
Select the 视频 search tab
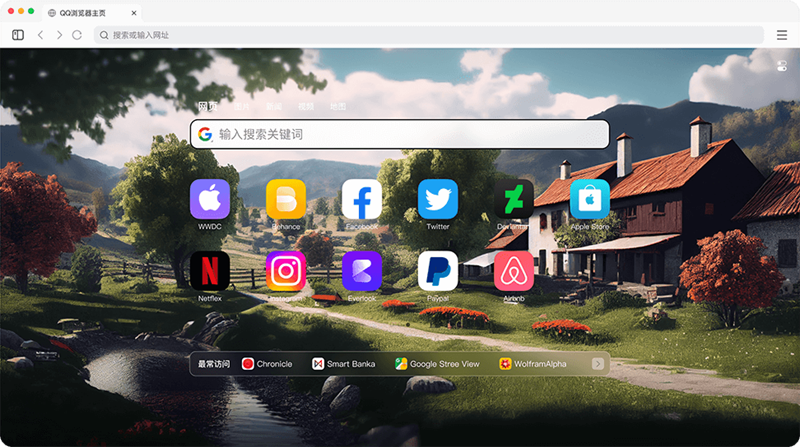coord(306,106)
